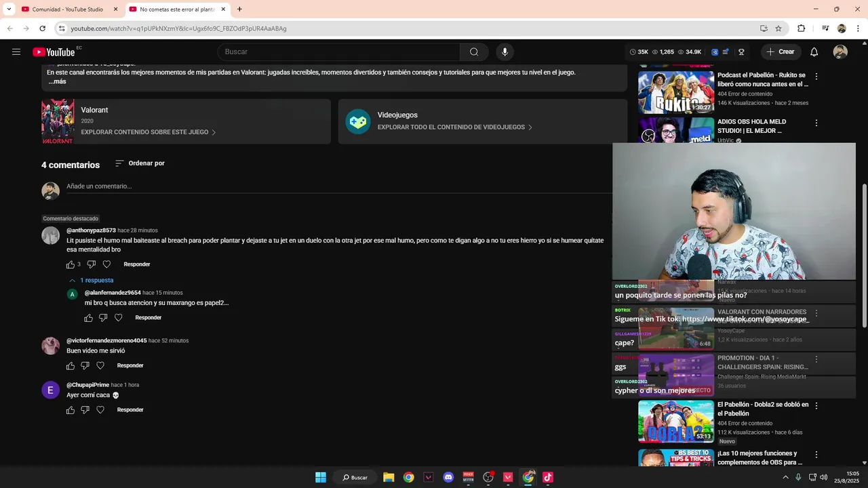Viewport: 868px width, 488px height.
Task: Open the Dobla2 video thumbnail
Action: 676,422
